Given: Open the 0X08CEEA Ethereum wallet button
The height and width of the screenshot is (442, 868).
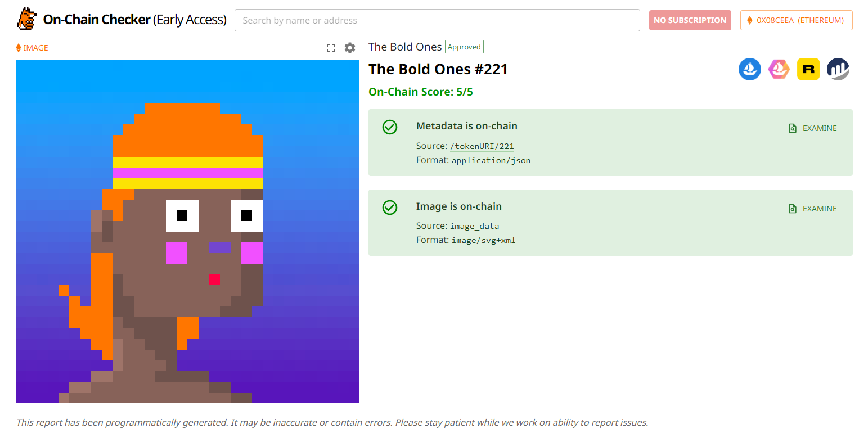Looking at the screenshot, I should 797,20.
